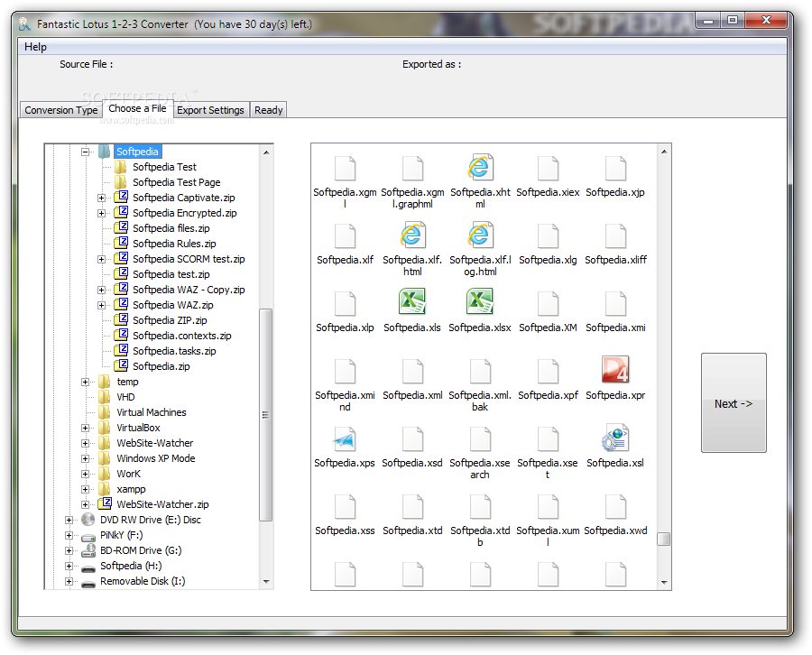Select the Softpedia.xhtml file icon

coord(480,168)
